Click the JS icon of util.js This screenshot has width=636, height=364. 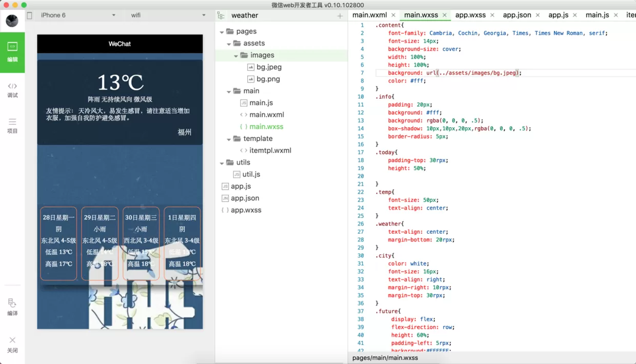[x=236, y=174]
